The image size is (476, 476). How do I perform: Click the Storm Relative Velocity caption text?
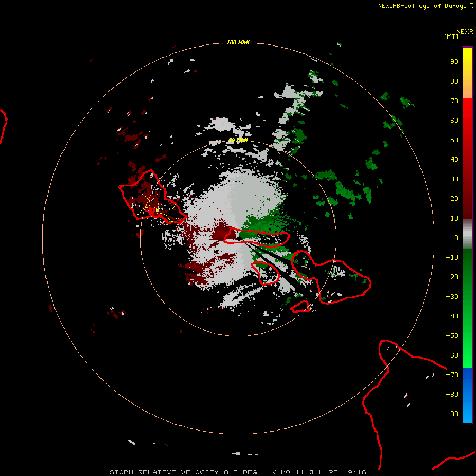click(x=238, y=472)
